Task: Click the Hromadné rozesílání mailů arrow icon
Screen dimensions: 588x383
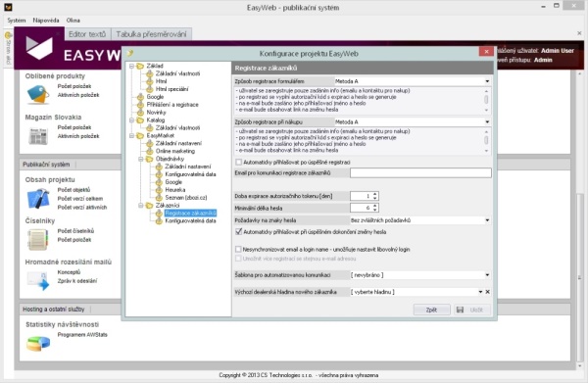Action: click(38, 281)
